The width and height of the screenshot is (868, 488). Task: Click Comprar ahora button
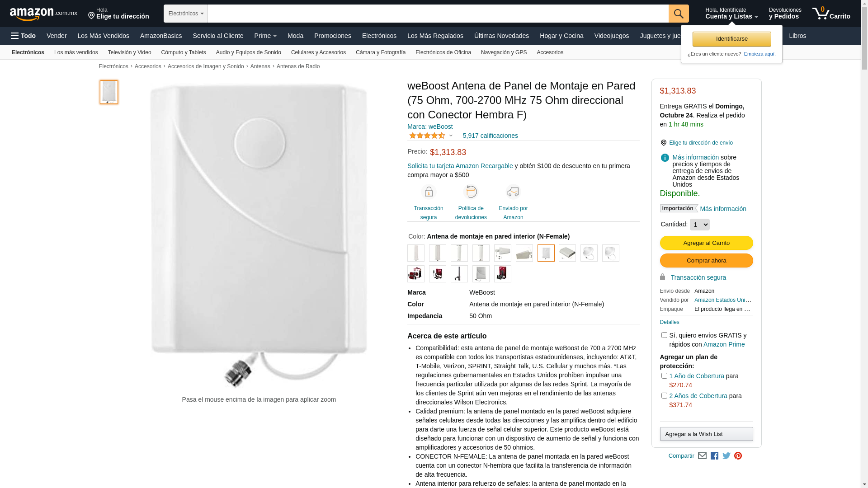[706, 261]
